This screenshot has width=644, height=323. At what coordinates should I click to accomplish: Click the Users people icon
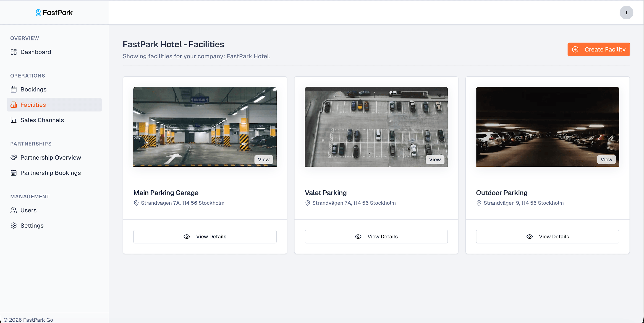pos(13,210)
